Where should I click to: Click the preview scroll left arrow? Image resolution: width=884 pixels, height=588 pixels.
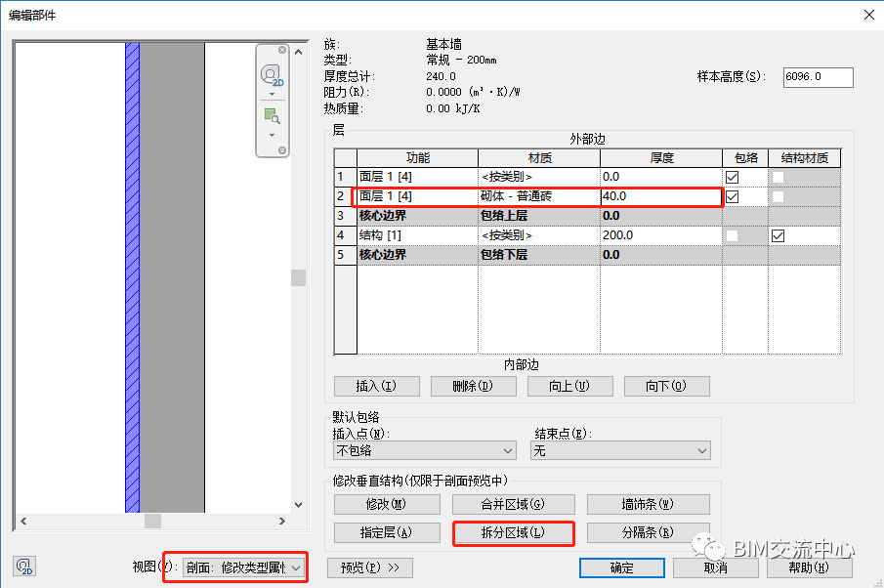point(23,521)
